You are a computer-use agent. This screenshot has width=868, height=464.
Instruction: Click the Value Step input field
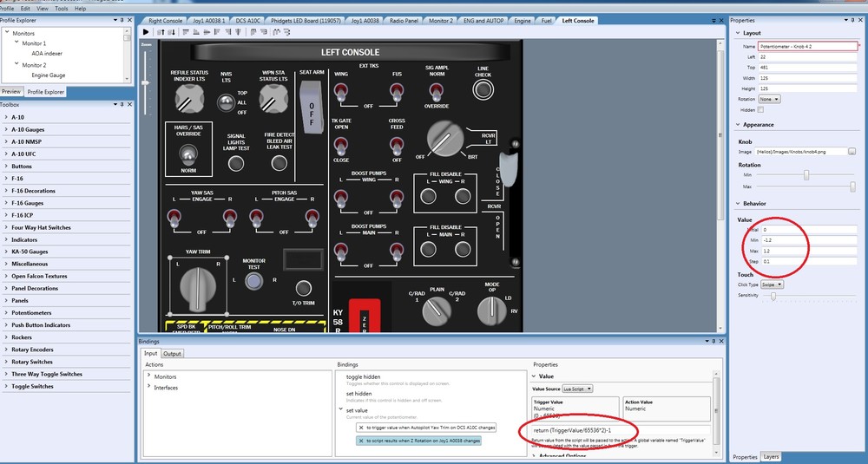click(x=809, y=261)
